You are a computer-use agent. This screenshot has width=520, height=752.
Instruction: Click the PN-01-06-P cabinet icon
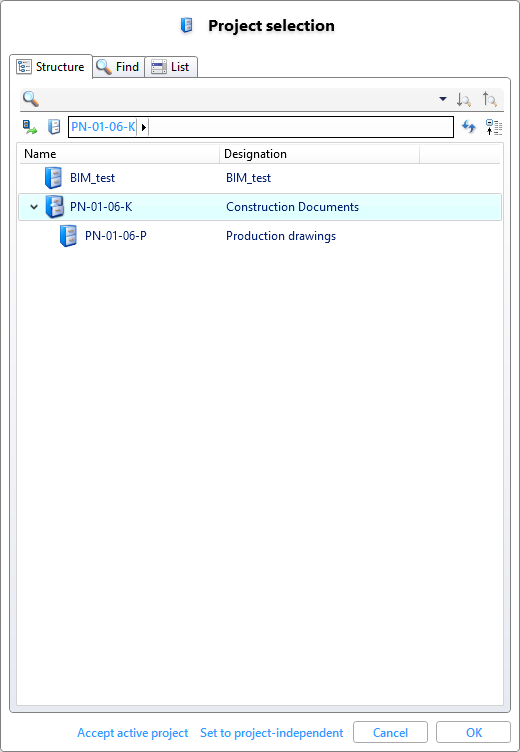click(x=68, y=236)
